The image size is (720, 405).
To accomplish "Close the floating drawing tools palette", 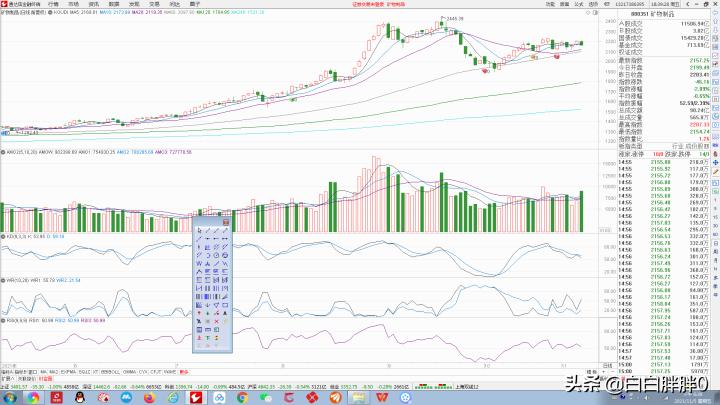I will (x=225, y=222).
